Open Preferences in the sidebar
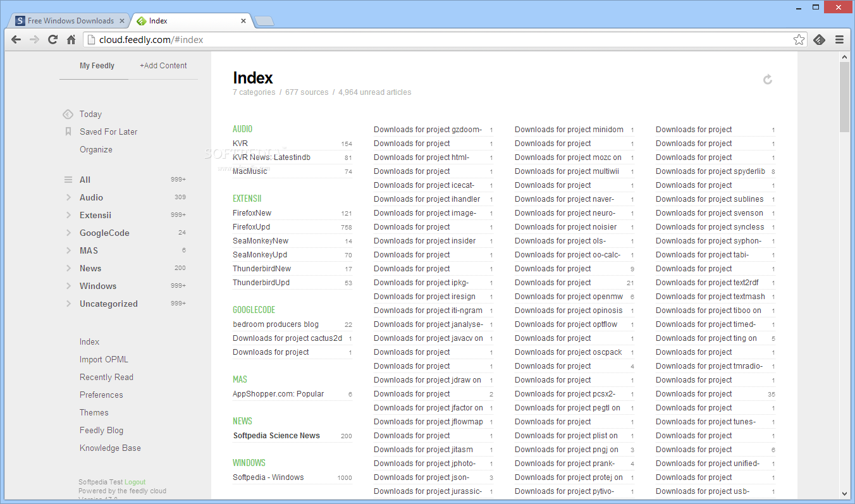 101,395
